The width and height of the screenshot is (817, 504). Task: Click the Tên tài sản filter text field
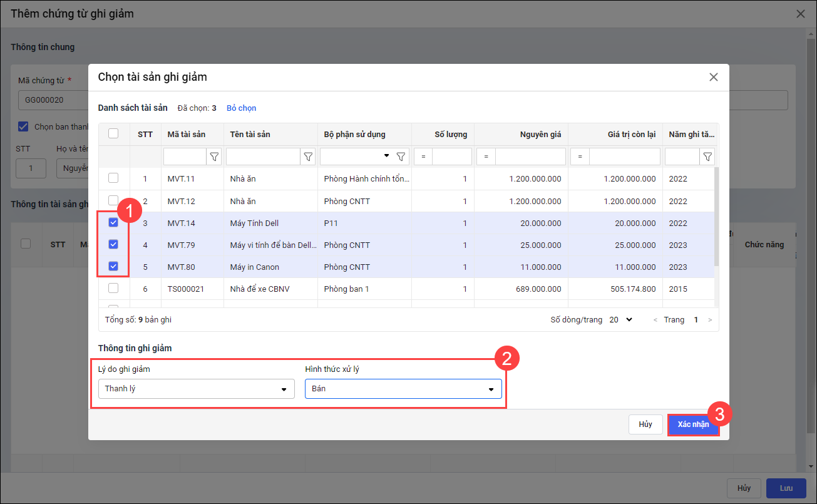(262, 157)
